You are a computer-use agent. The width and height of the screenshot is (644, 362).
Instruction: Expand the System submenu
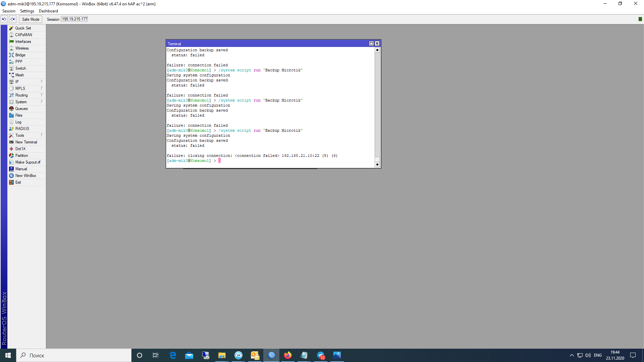[26, 102]
